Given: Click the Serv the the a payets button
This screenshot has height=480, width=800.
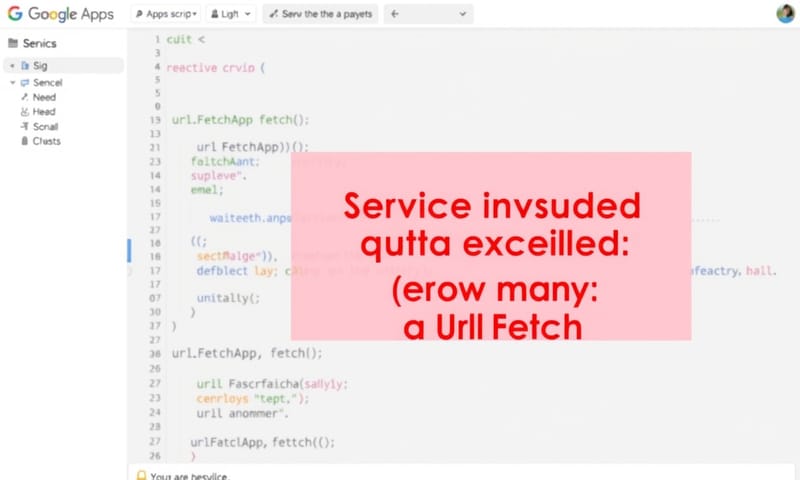Looking at the screenshot, I should pyautogui.click(x=320, y=14).
